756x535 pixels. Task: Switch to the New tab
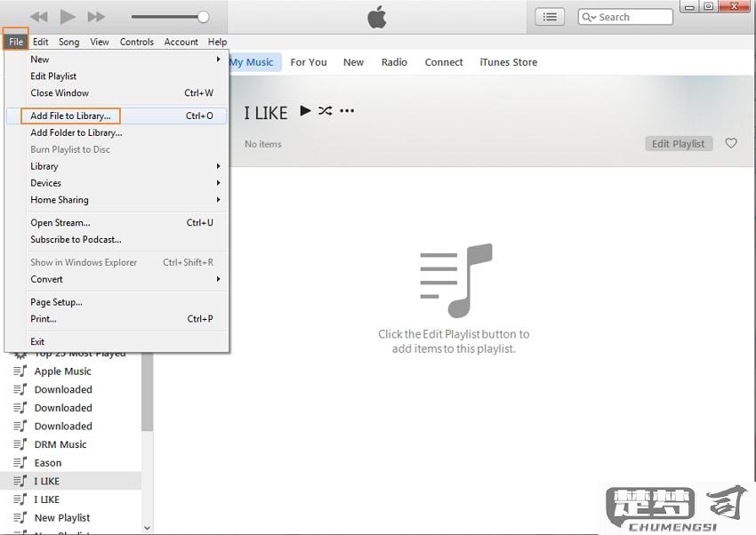coord(353,62)
